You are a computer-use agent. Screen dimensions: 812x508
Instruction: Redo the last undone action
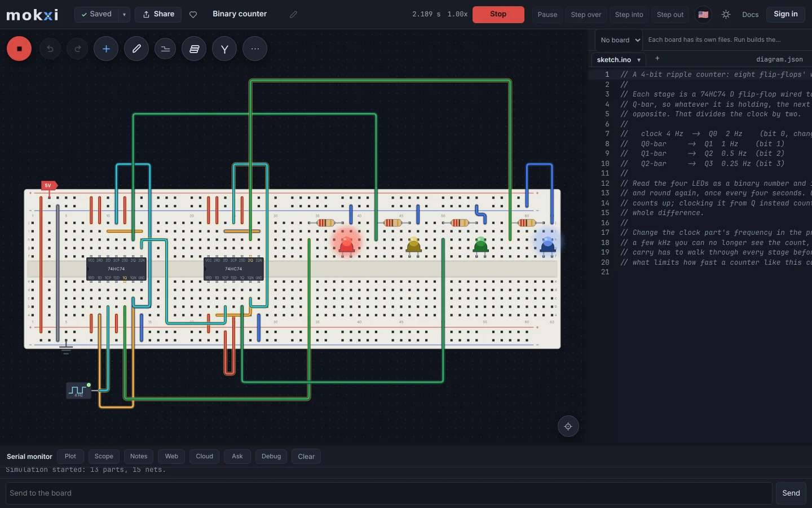pyautogui.click(x=78, y=49)
